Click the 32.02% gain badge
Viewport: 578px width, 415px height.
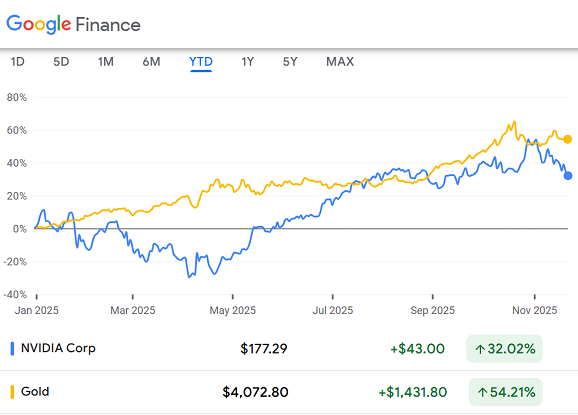[x=505, y=349]
